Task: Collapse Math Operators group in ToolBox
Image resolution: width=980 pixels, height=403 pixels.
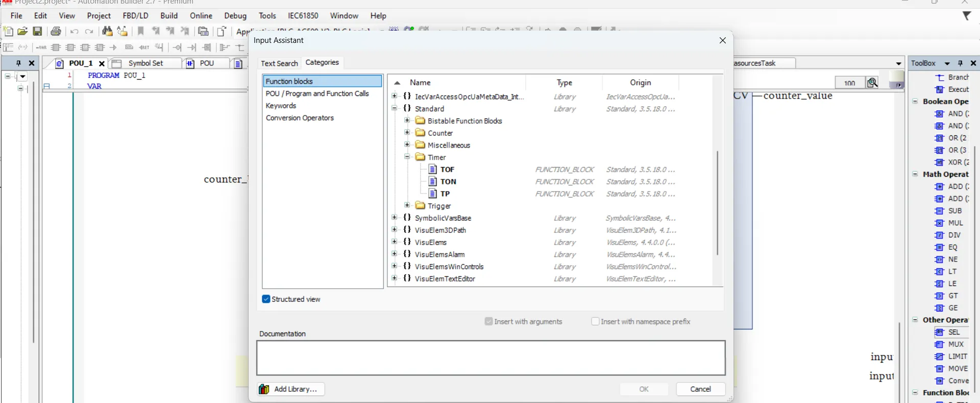Action: click(915, 174)
